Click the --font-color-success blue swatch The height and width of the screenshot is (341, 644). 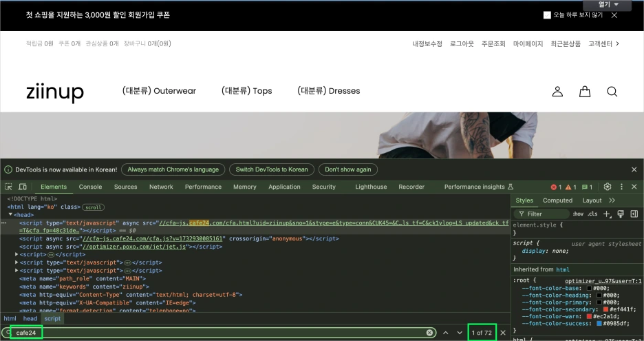[x=599, y=323]
